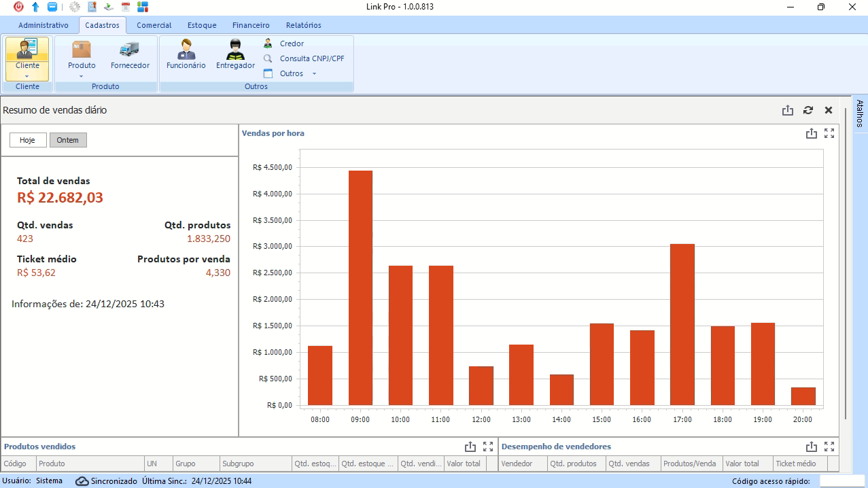Image resolution: width=868 pixels, height=488 pixels.
Task: Click the blue minus square icon
Action: pyautogui.click(x=52, y=7)
